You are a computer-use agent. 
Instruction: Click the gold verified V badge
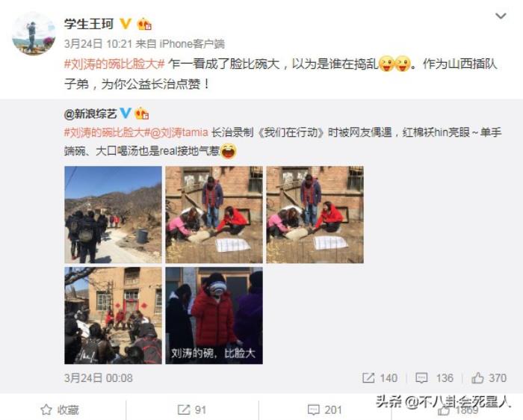click(126, 24)
